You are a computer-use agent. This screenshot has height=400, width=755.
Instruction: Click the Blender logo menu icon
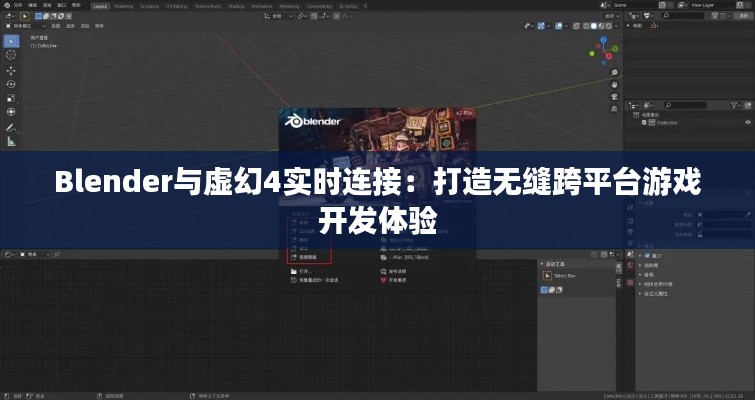[7, 5]
